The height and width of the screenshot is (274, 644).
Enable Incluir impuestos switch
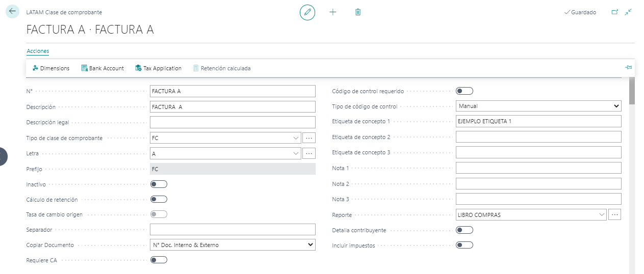pyautogui.click(x=465, y=245)
